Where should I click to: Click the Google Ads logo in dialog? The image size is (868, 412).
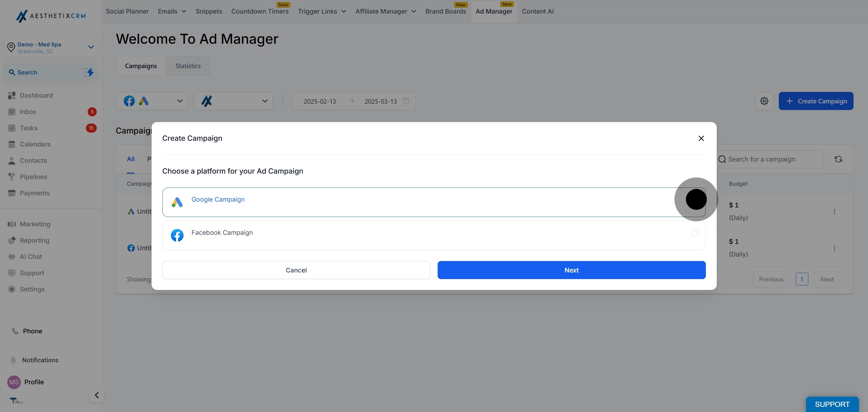tap(177, 202)
